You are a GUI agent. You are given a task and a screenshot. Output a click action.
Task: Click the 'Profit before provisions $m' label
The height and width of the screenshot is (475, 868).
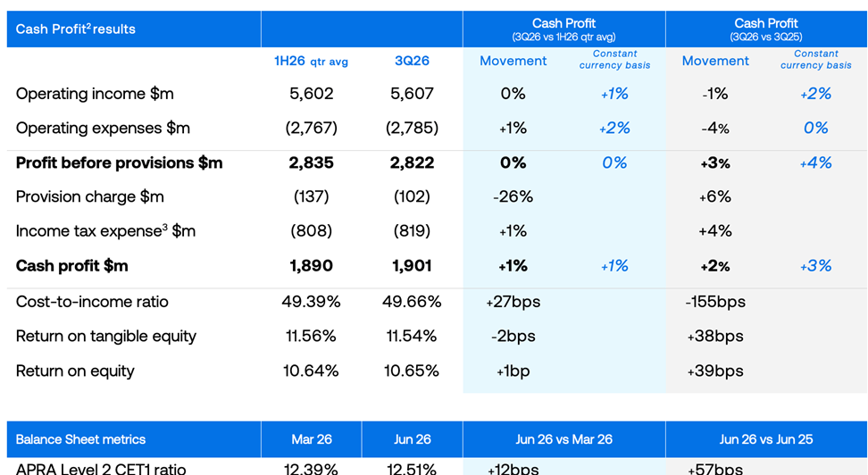119,162
